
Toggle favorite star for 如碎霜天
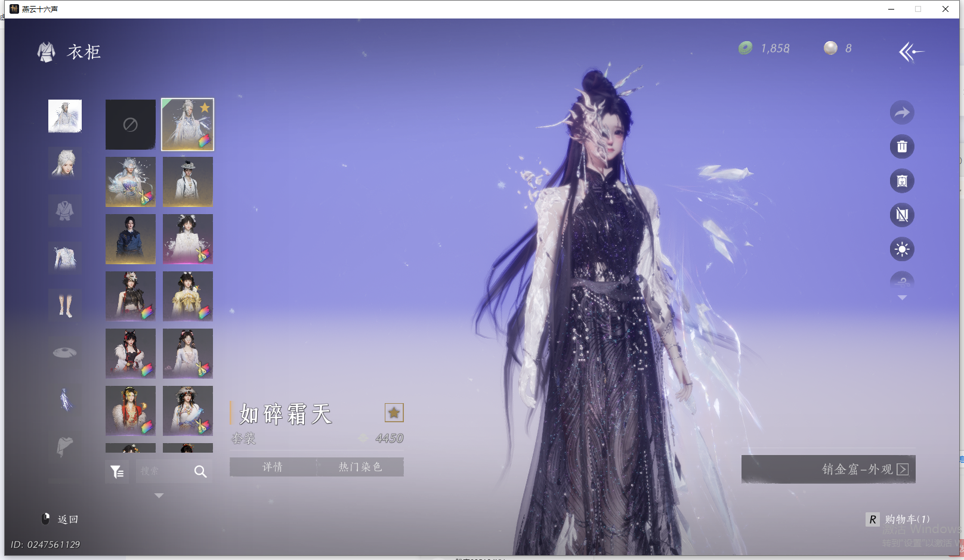pos(394,413)
